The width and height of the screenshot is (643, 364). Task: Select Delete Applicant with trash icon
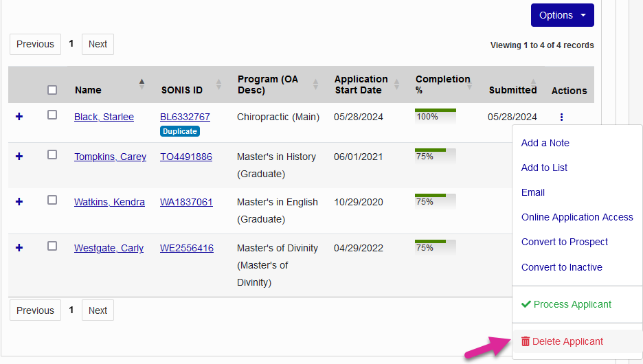coord(562,341)
